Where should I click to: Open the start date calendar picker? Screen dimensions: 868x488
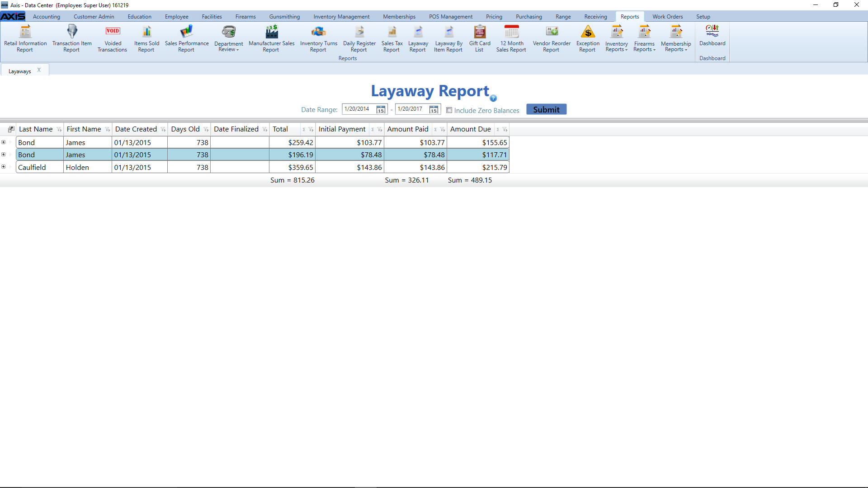pyautogui.click(x=381, y=109)
